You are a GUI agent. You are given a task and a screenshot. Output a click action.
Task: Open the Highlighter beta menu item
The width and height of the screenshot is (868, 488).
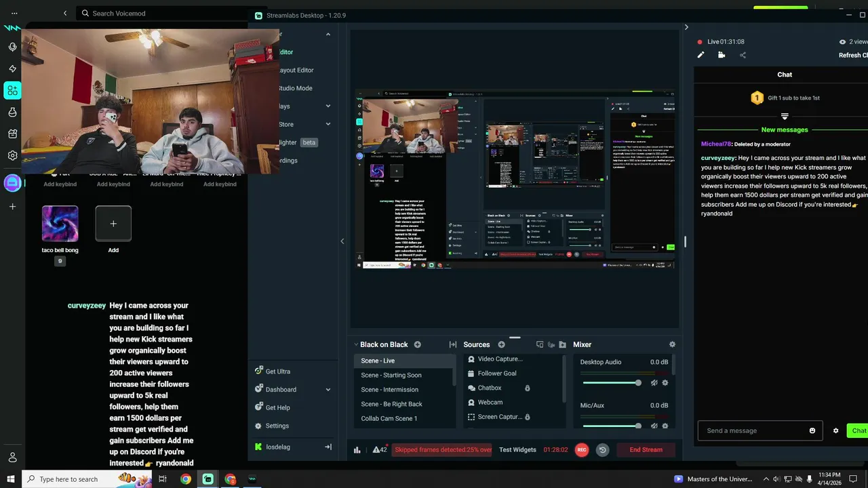click(298, 142)
